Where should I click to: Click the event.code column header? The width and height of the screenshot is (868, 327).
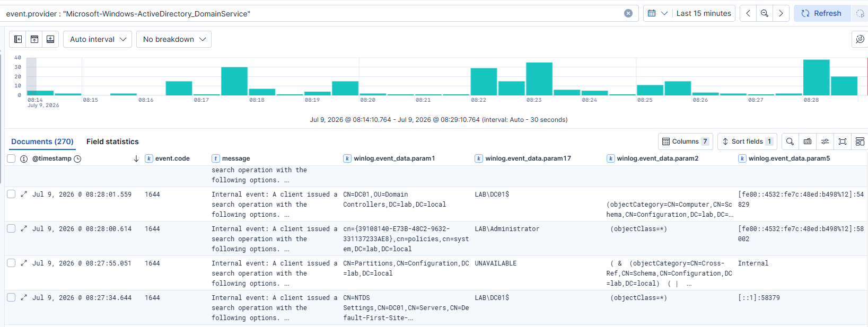pyautogui.click(x=172, y=158)
